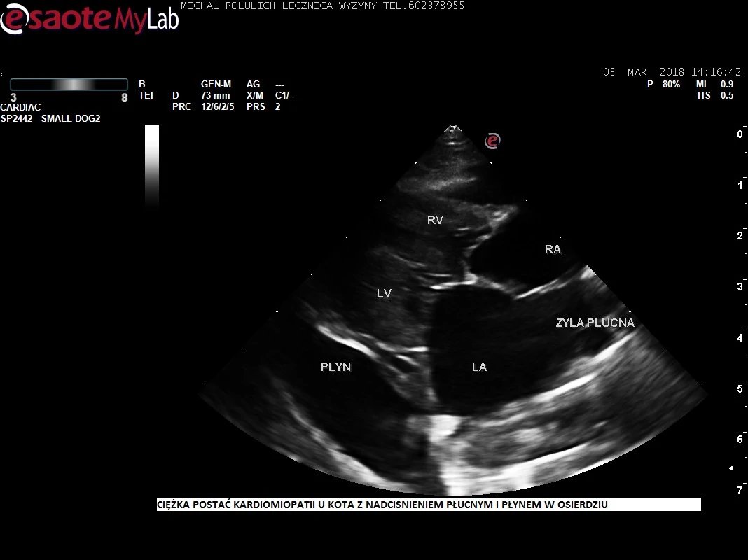Click the clinic header text at top
The image size is (748, 560).
coord(322,6)
